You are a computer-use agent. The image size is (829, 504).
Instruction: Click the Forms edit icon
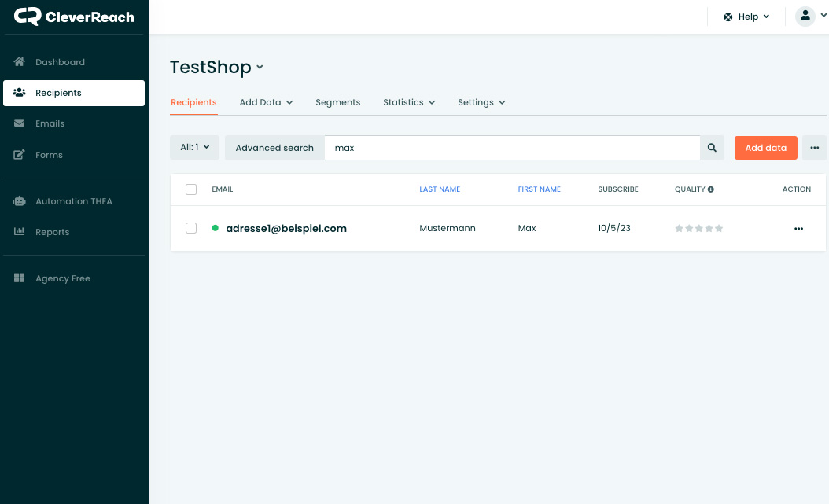[x=20, y=155]
